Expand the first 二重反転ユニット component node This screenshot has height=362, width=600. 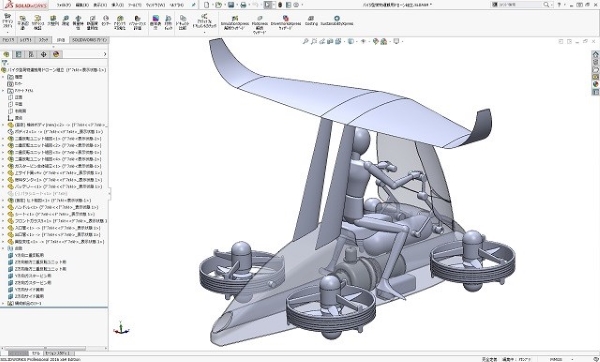(x=3, y=139)
